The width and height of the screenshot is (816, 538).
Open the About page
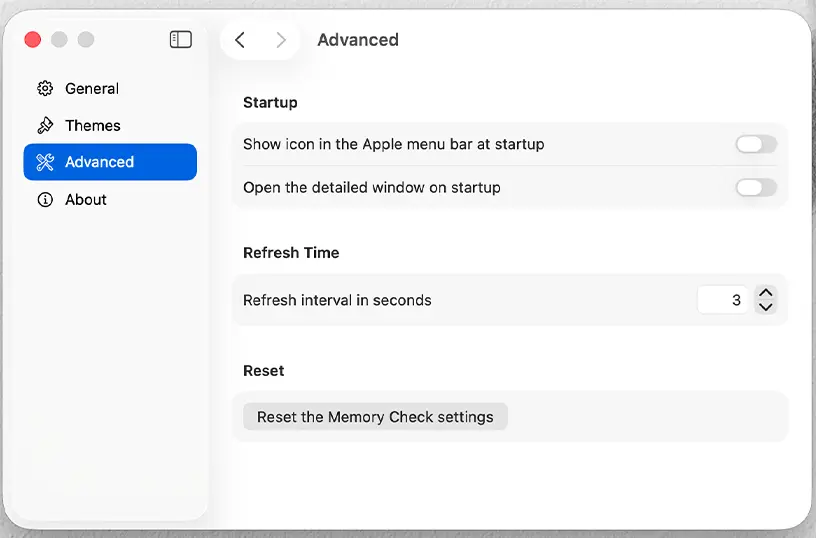tap(86, 200)
